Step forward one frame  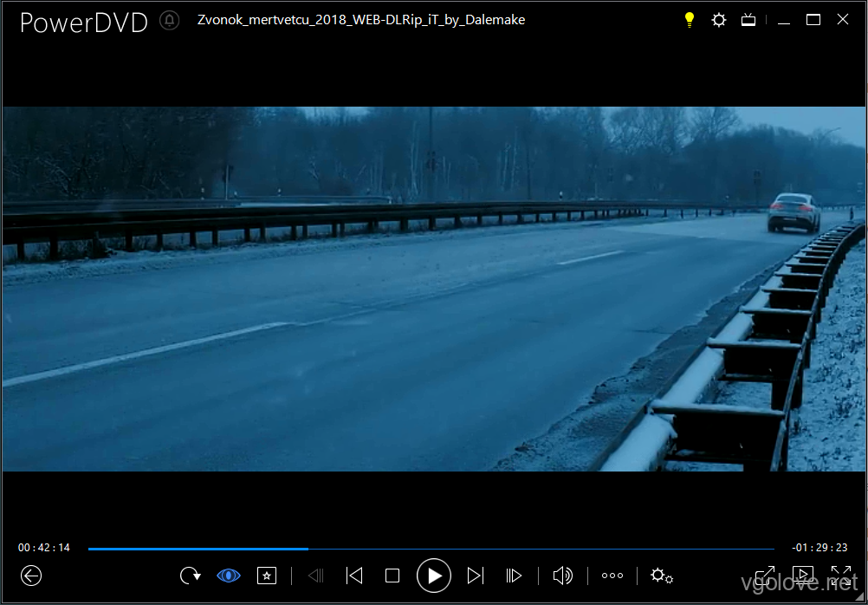tap(514, 576)
